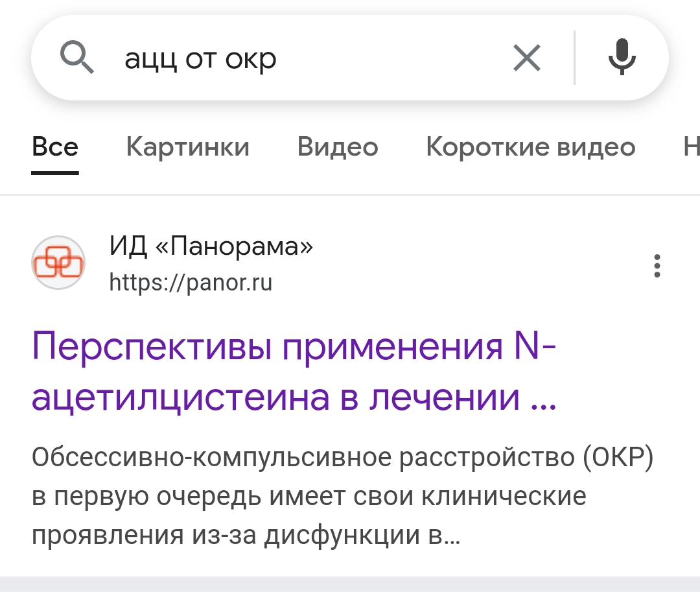Image resolution: width=700 pixels, height=592 pixels.
Task: Clear the search query with the X
Action: coord(526,59)
